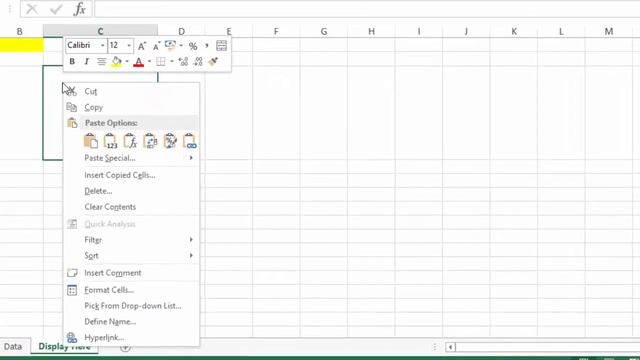Toggle bold in mini toolbar
Image resolution: width=640 pixels, height=360 pixels.
click(72, 62)
